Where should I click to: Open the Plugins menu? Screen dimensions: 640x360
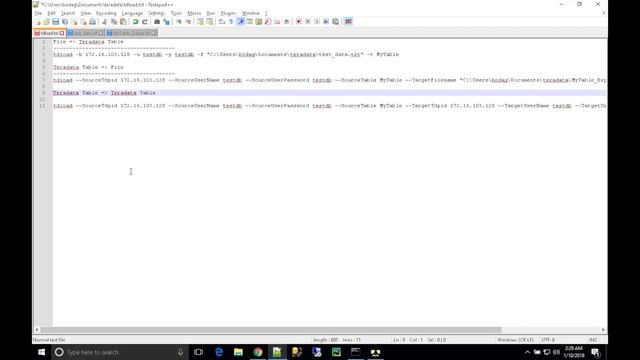point(228,13)
